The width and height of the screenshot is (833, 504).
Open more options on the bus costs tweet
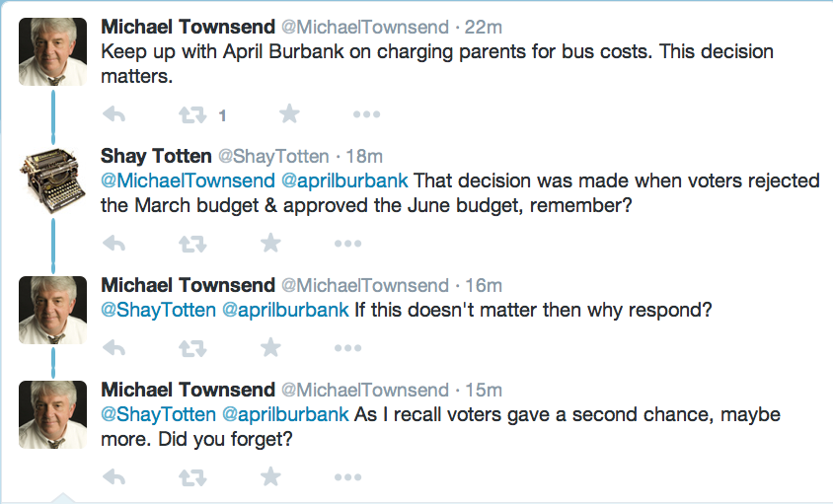366,115
